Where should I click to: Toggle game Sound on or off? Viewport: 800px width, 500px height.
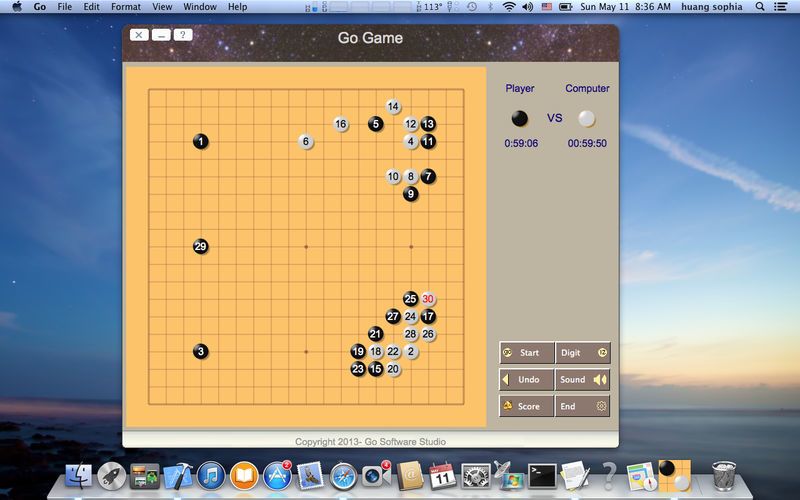pos(582,380)
